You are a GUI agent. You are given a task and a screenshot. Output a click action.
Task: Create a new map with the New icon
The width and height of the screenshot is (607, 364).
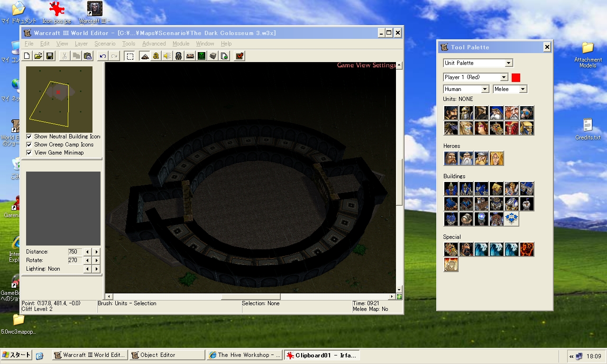[27, 56]
